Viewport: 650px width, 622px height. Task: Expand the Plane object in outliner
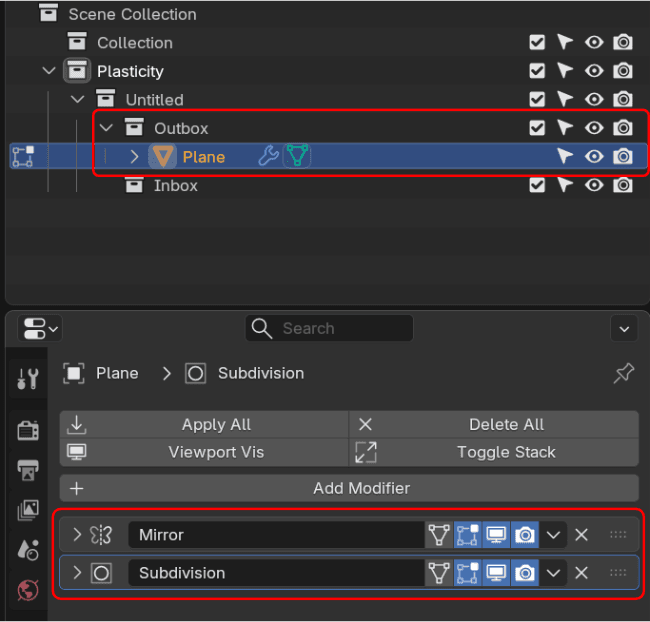pos(135,156)
